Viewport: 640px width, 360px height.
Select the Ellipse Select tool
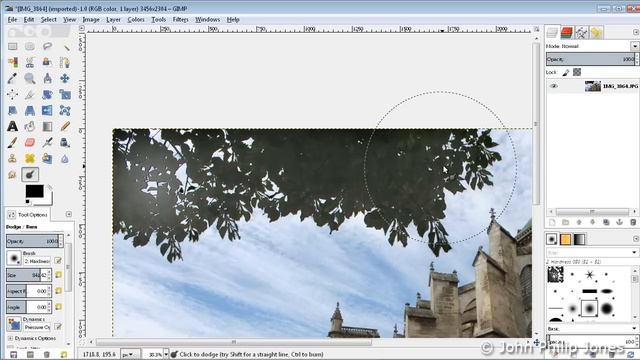click(x=30, y=46)
